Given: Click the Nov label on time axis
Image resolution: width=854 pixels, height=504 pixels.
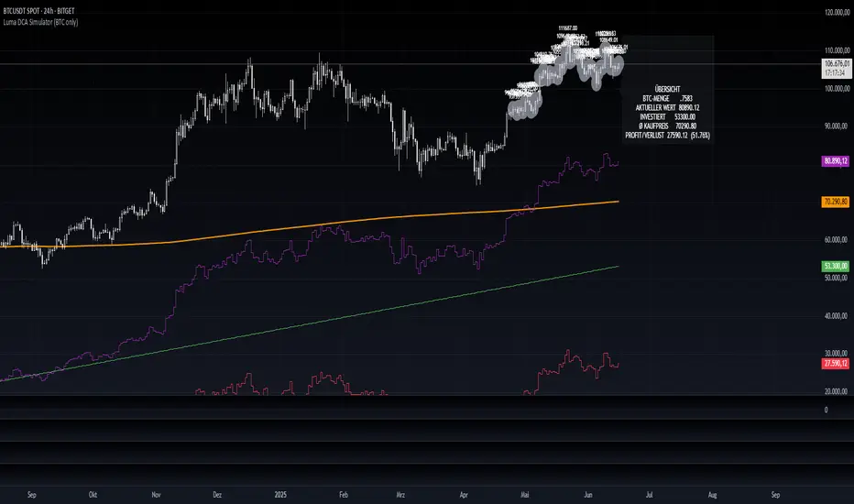Looking at the screenshot, I should 157,495.
